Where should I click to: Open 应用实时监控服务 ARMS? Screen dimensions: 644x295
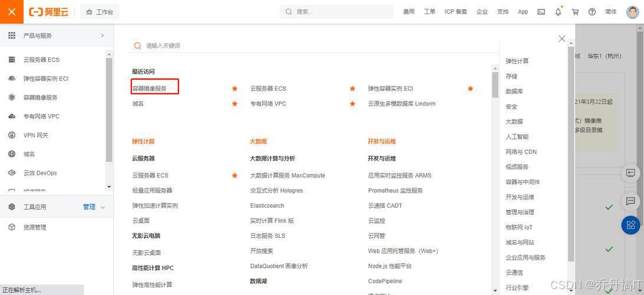tap(399, 175)
